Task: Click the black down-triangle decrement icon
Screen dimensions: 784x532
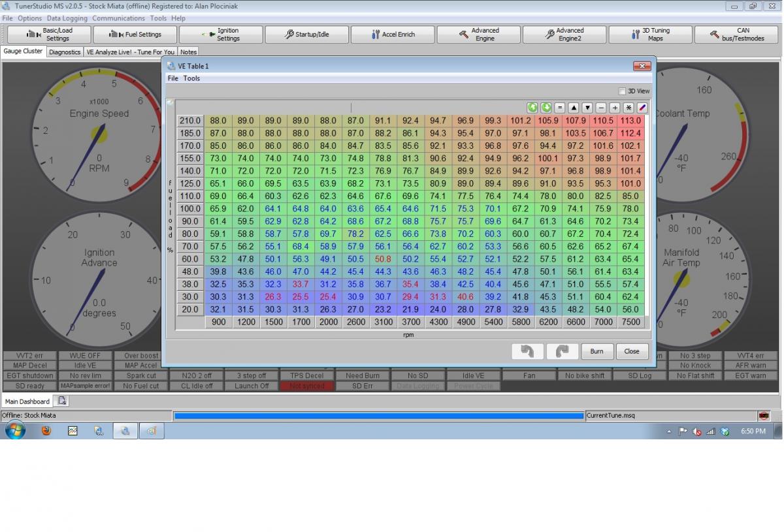Action: click(587, 108)
